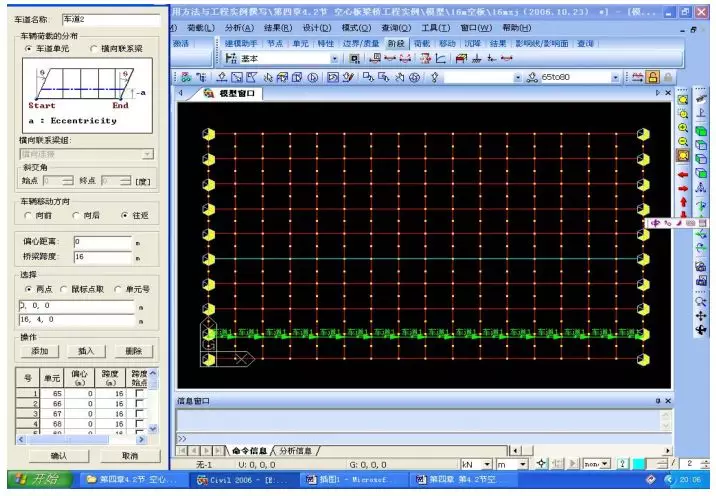Click the lock icon in the toolbar
Screen dimensions: 716x496
(x=652, y=77)
